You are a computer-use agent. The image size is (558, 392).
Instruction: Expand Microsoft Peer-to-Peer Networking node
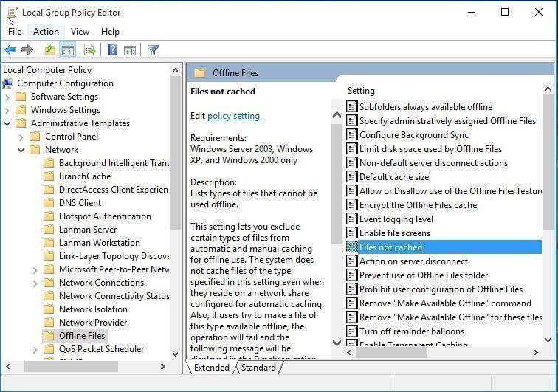35,270
